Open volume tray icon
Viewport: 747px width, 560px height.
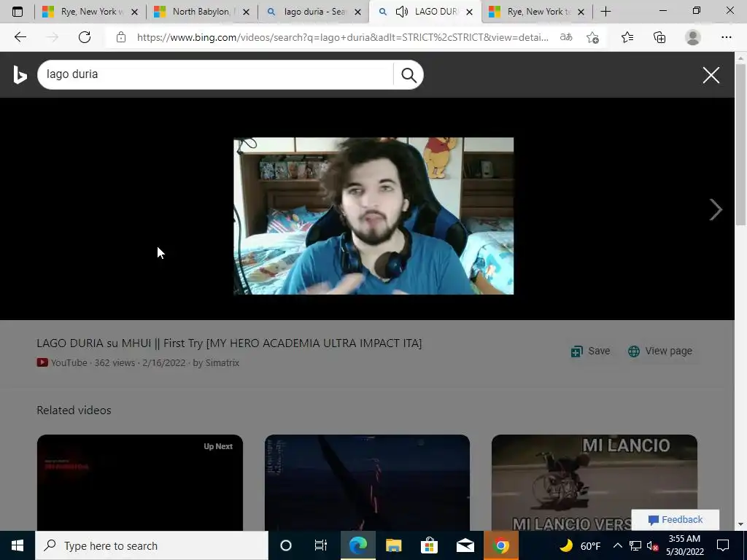pyautogui.click(x=653, y=545)
